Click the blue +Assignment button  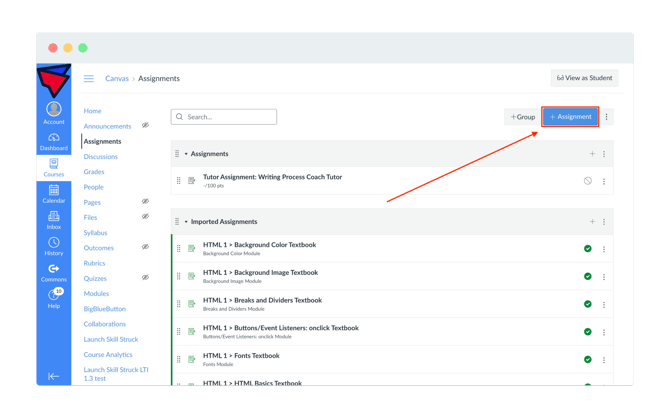click(570, 117)
